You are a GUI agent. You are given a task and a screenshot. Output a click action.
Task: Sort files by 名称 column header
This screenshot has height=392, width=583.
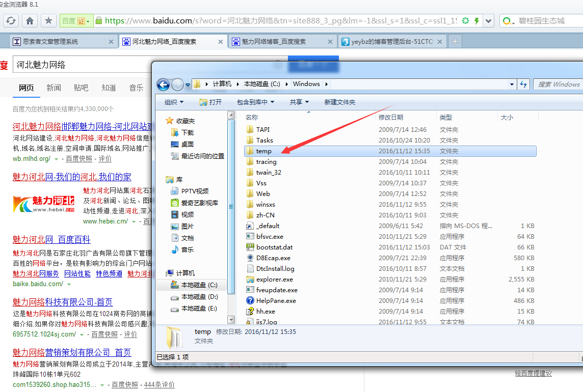[x=252, y=118]
